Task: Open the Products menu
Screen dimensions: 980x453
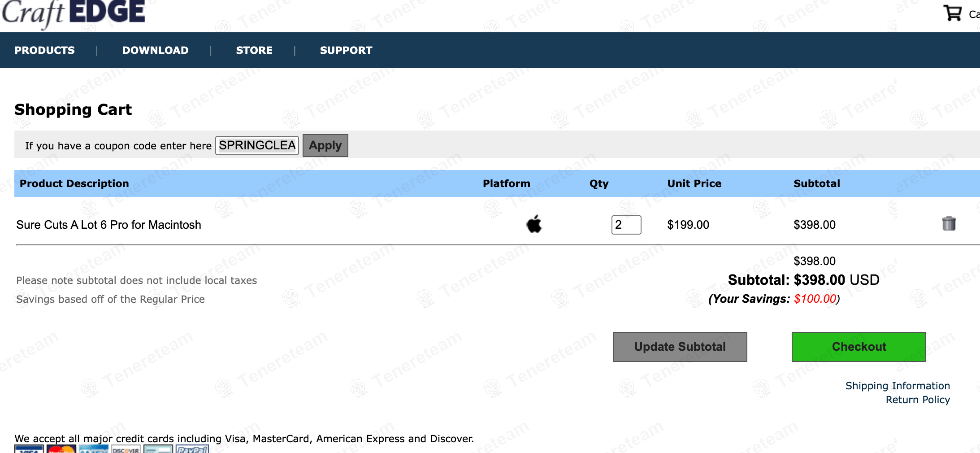Action: (x=45, y=50)
